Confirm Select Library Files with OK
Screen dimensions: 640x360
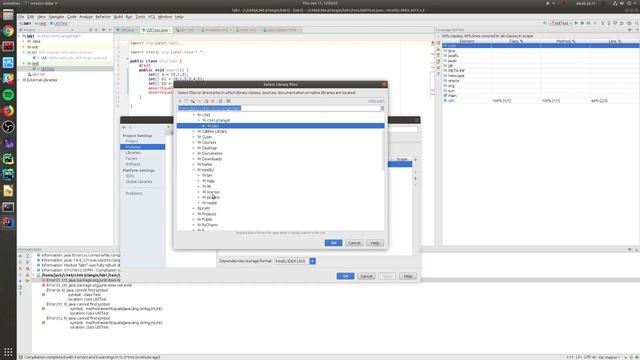[x=333, y=243]
